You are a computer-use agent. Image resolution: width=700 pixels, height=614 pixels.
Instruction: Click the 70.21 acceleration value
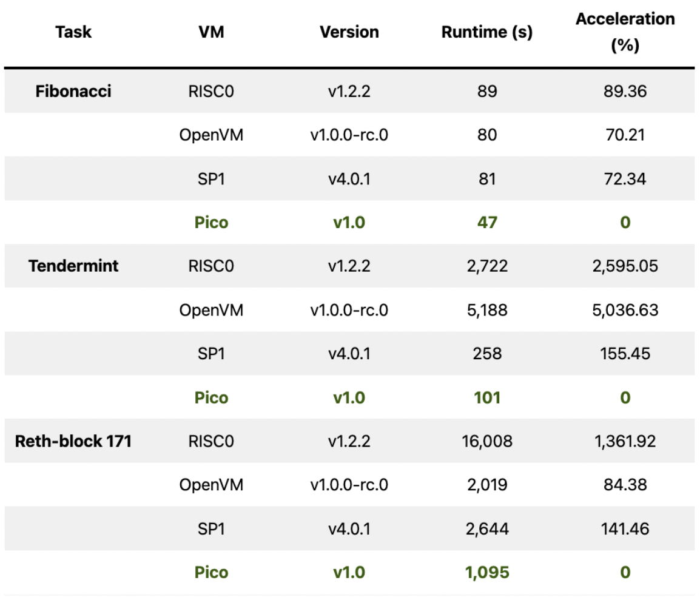[625, 135]
